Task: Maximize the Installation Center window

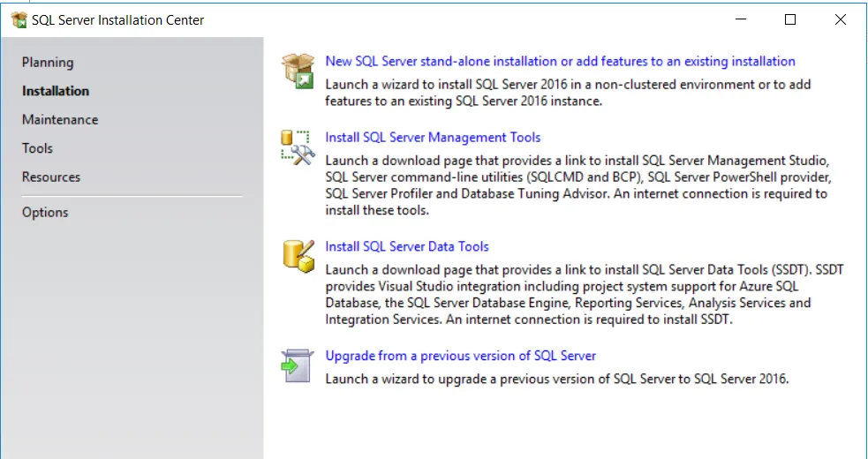Action: [790, 20]
